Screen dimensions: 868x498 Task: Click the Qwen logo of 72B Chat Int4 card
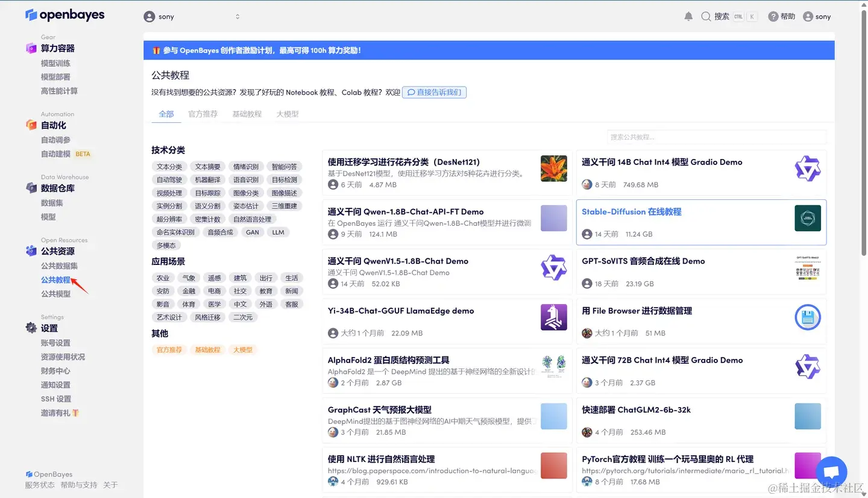click(x=808, y=367)
